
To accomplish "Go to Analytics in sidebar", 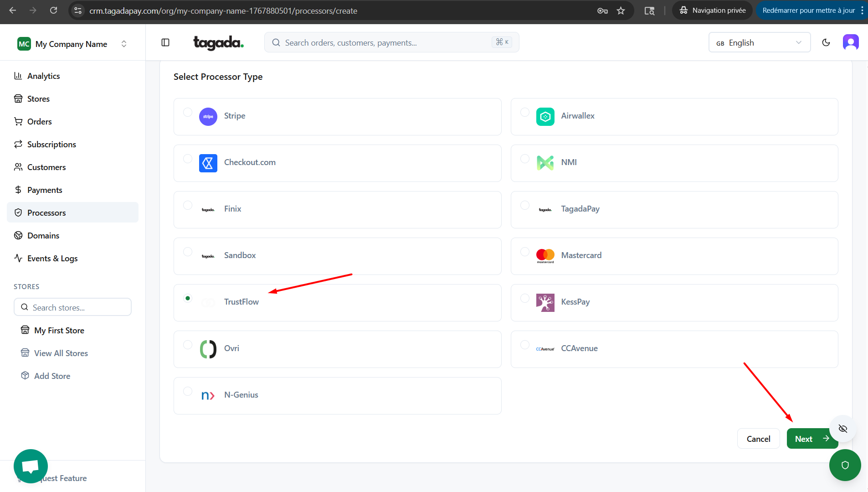I will pyautogui.click(x=43, y=76).
